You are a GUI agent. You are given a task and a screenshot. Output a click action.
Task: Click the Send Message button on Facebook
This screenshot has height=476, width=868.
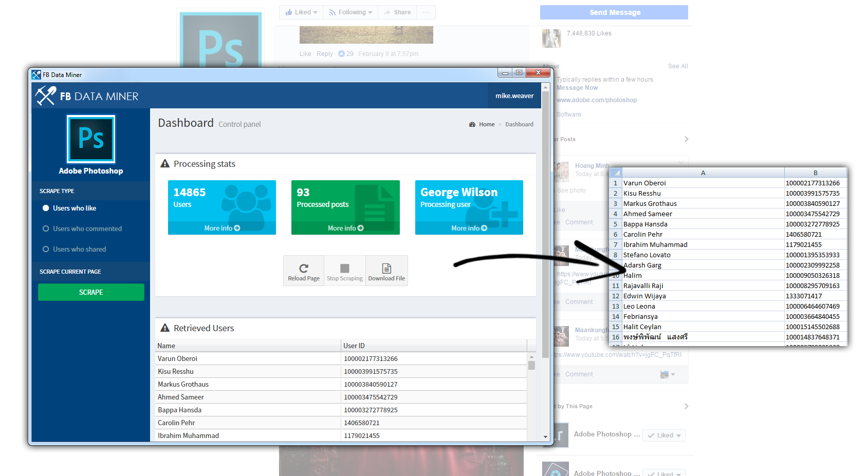pos(614,12)
